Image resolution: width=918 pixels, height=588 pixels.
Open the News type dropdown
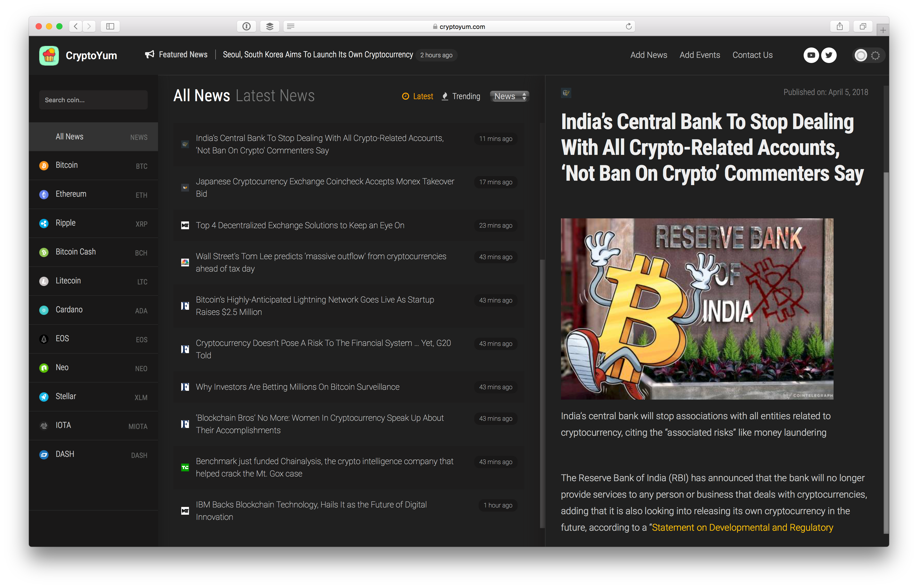509,96
